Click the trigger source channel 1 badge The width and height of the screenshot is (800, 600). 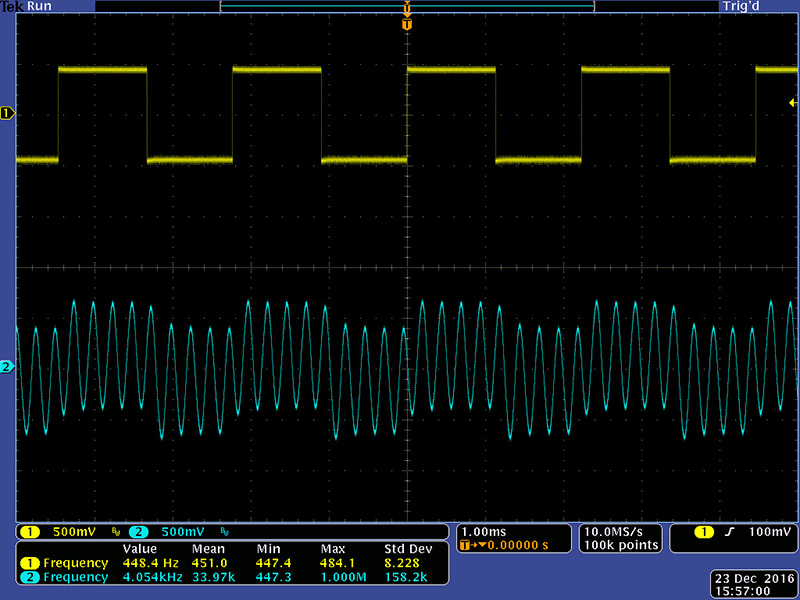click(690, 531)
